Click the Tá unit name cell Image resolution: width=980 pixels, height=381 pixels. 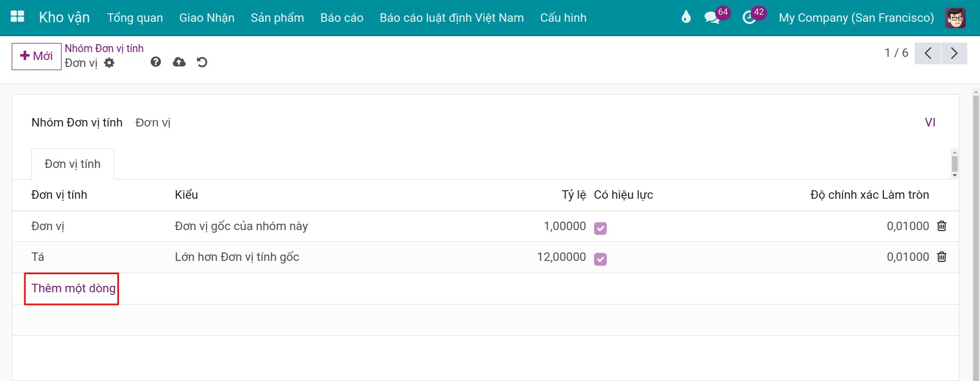click(x=38, y=257)
